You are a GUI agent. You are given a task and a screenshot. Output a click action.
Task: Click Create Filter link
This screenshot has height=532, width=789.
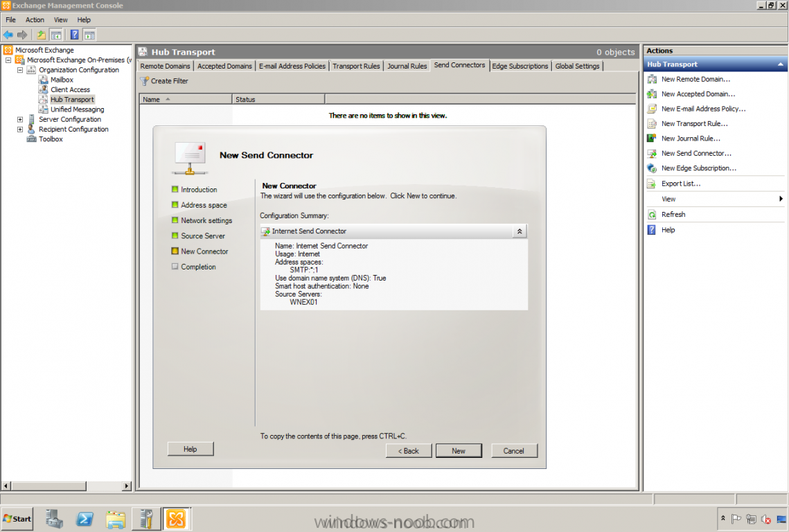(169, 81)
